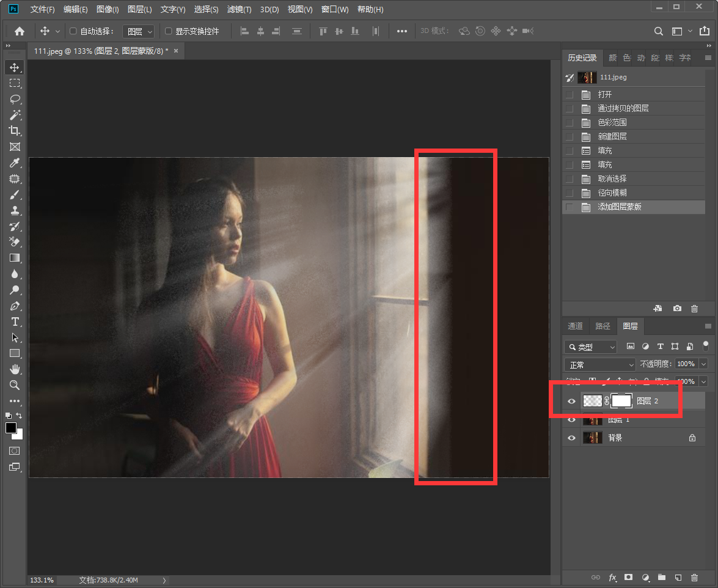718x588 pixels.
Task: Swap foreground and background colors
Action: pos(19,416)
